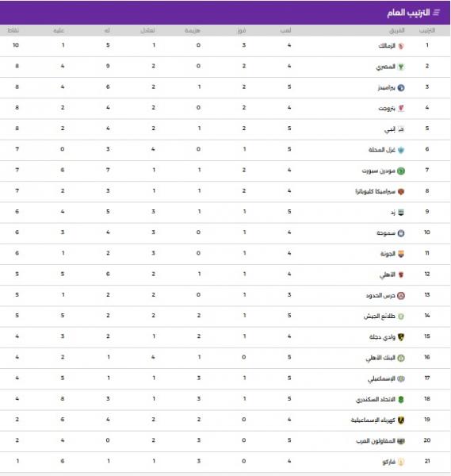Click the لعب (played) column header
451x476 pixels.
point(285,30)
